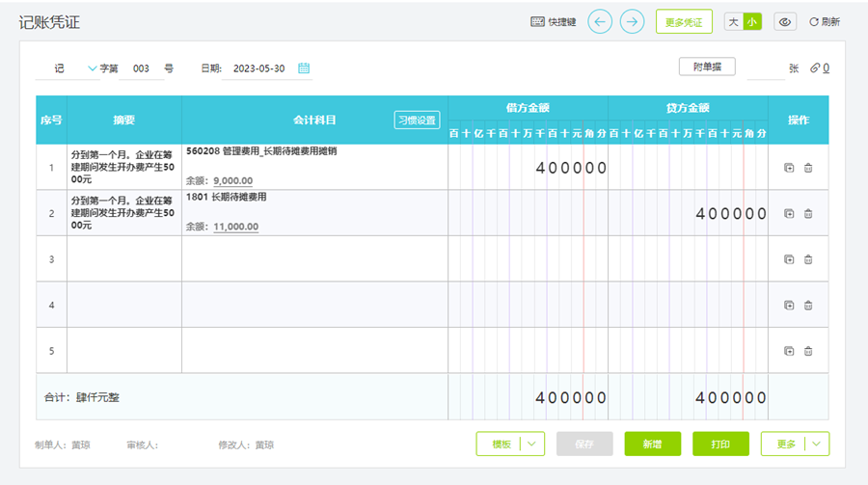The width and height of the screenshot is (868, 485).
Task: Open the 模板 template dropdown arrow
Action: (x=532, y=444)
